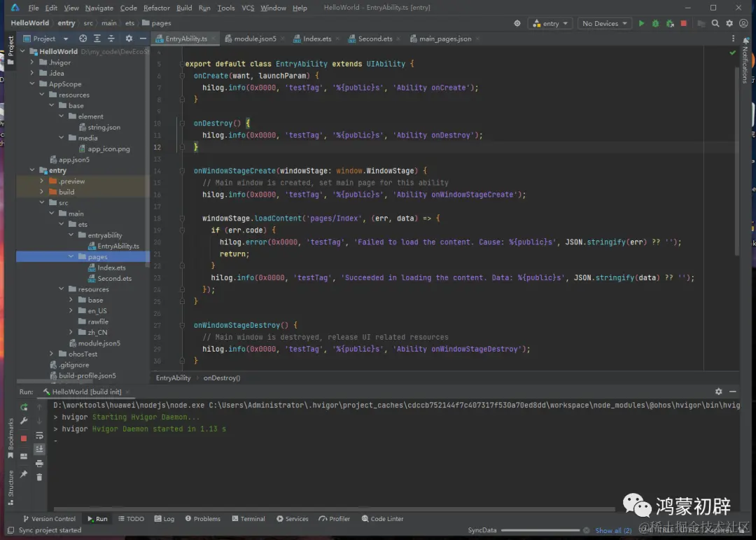756x540 pixels.
Task: Open the Refactor menu
Action: pyautogui.click(x=156, y=8)
